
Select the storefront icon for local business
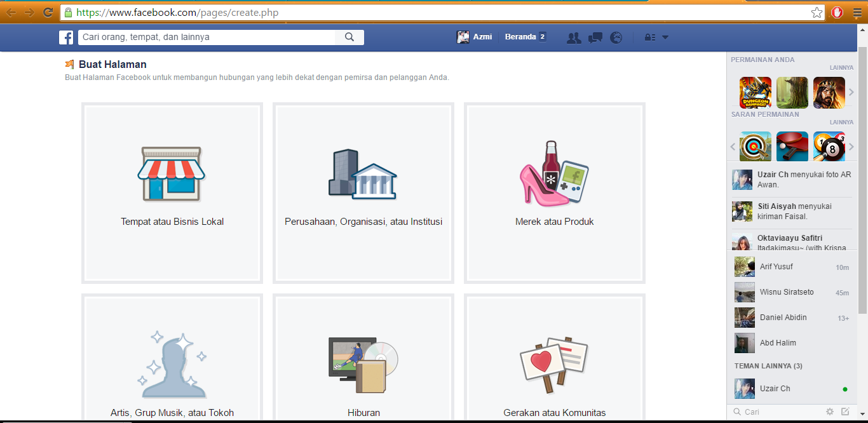click(172, 175)
